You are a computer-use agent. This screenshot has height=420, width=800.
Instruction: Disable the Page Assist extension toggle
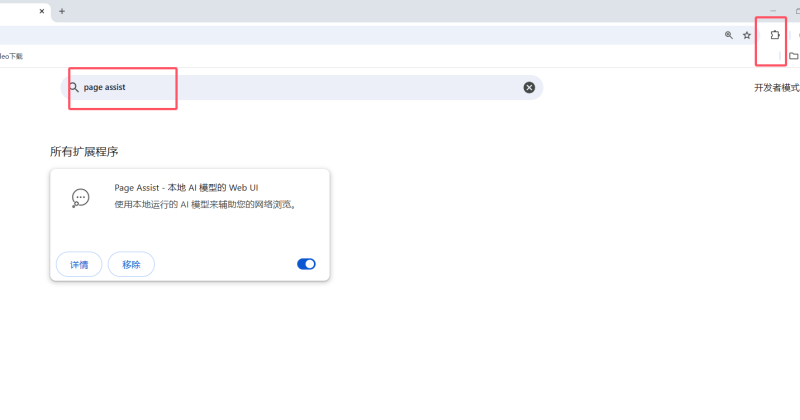[306, 264]
